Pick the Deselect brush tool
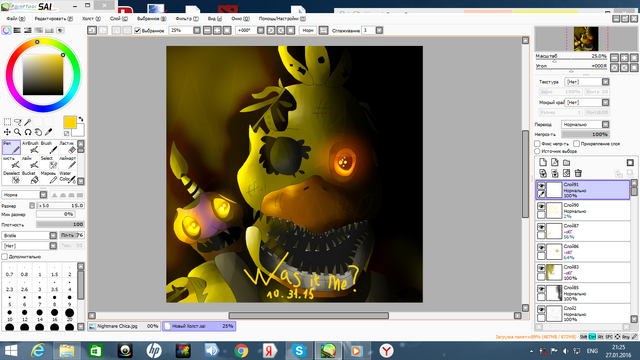The width and height of the screenshot is (640, 360). click(x=11, y=177)
